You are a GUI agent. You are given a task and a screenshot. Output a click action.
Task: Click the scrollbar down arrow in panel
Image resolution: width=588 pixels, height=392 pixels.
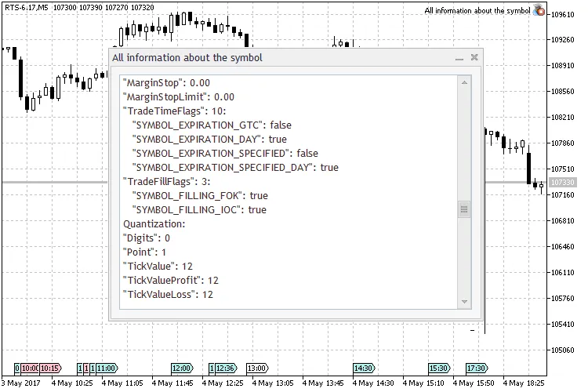pyautogui.click(x=464, y=302)
